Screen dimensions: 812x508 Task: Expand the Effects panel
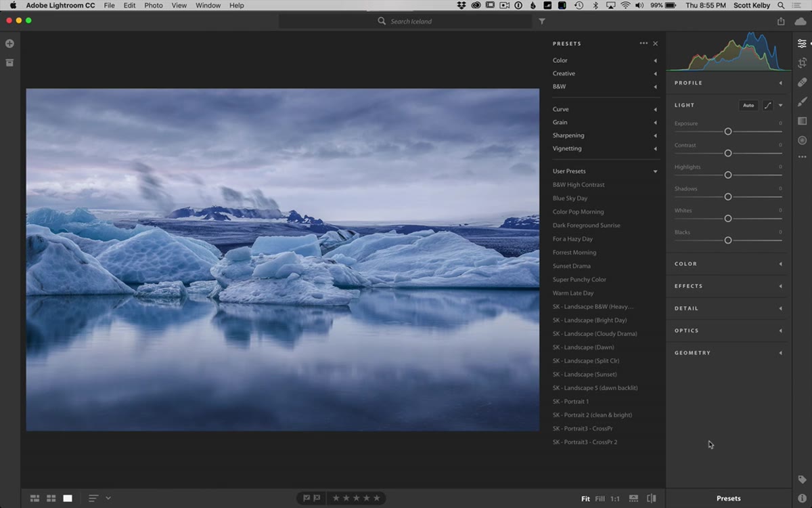[x=780, y=286]
